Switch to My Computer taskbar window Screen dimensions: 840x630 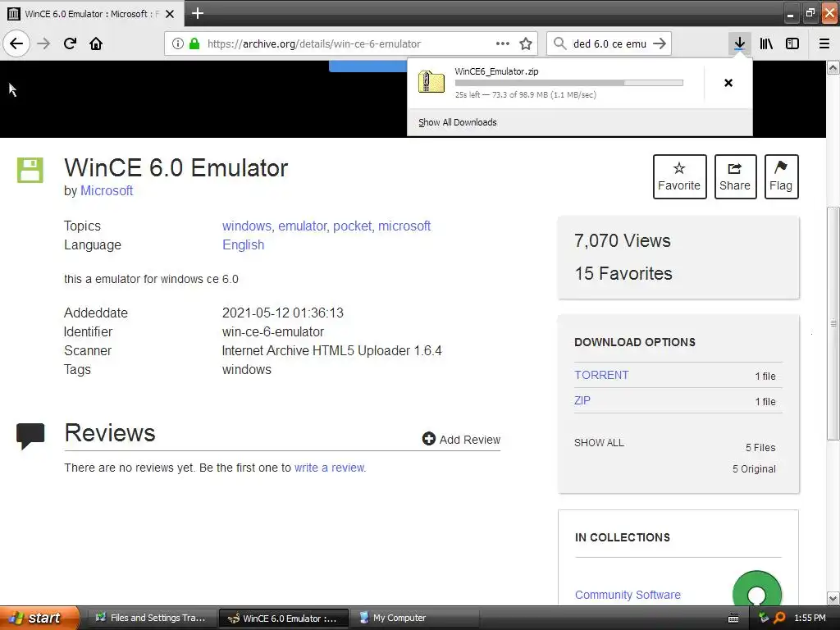(416, 618)
